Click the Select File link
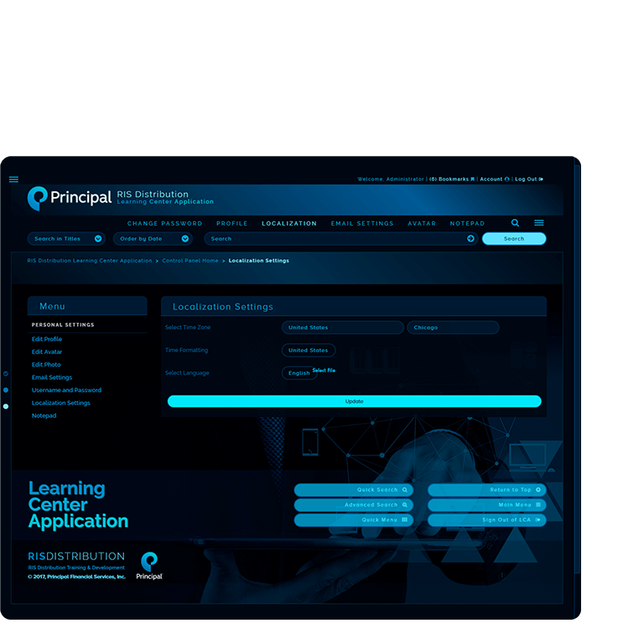644x644 pixels. pyautogui.click(x=324, y=371)
